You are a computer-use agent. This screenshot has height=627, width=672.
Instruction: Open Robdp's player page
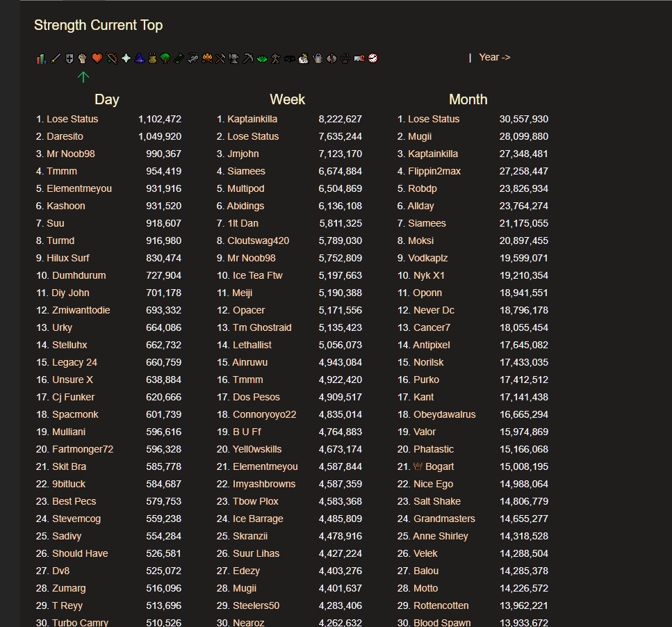point(422,188)
